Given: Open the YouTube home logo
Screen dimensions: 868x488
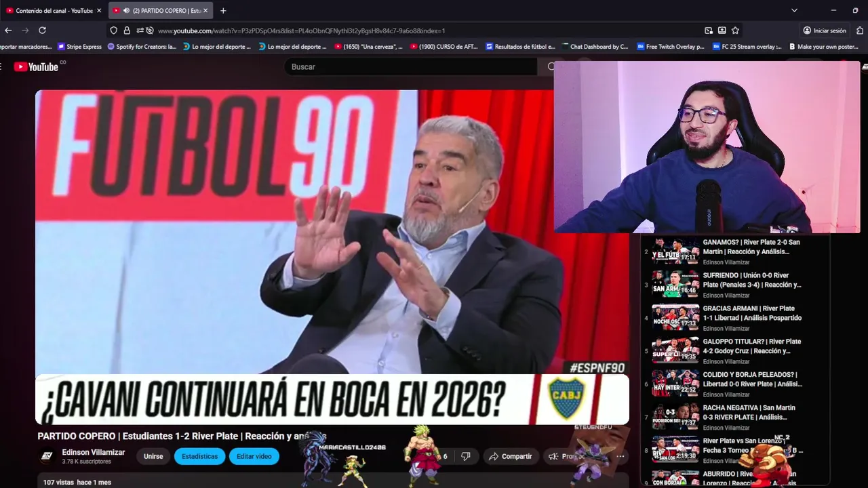Looking at the screenshot, I should pos(37,66).
